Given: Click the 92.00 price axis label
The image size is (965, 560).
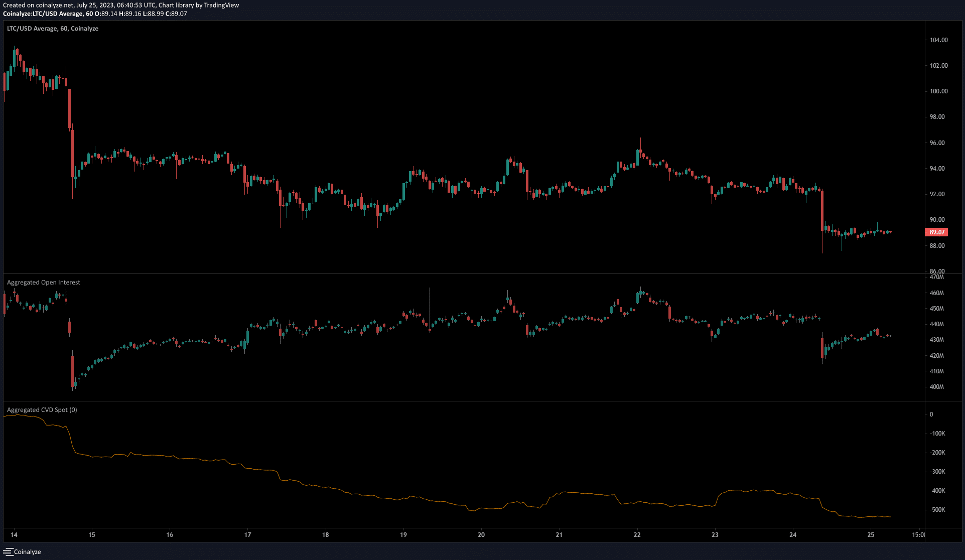Looking at the screenshot, I should coord(937,194).
